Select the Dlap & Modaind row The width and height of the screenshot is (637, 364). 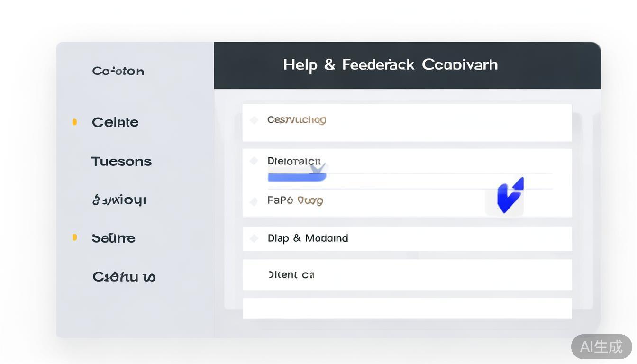pos(407,238)
